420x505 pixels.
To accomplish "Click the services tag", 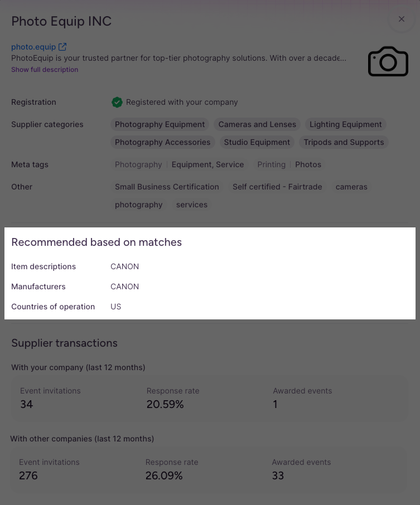I will pyautogui.click(x=192, y=205).
